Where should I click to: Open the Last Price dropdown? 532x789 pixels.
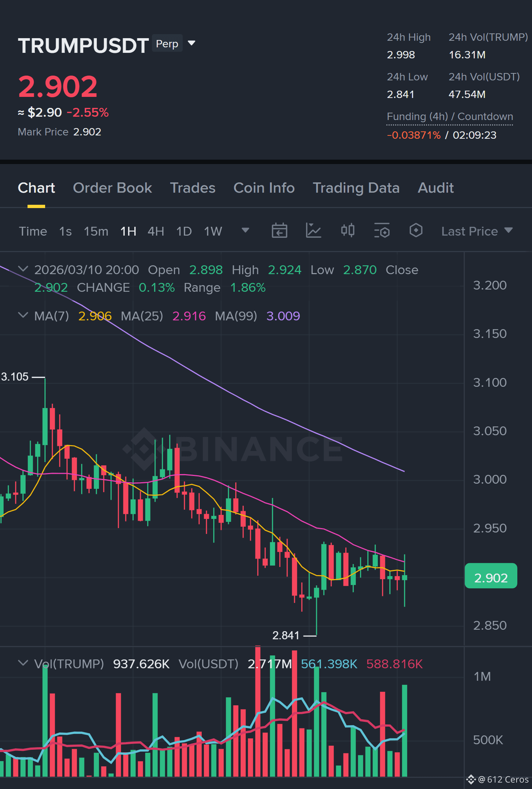pos(477,231)
